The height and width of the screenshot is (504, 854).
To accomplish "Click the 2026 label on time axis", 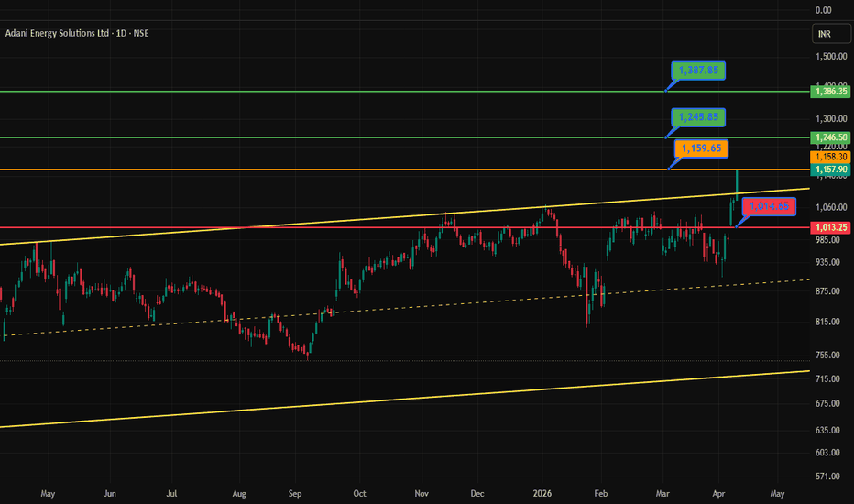I will [542, 494].
